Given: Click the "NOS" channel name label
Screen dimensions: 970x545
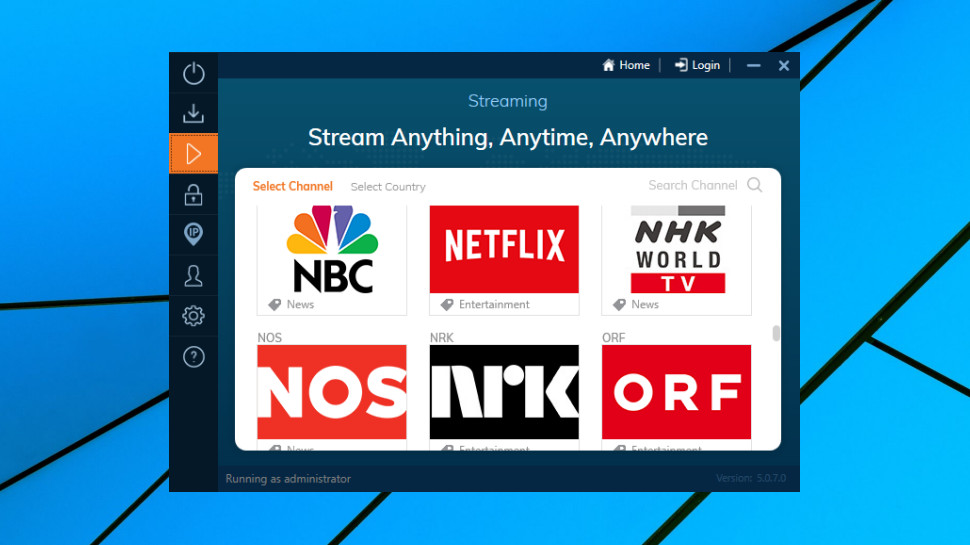Looking at the screenshot, I should 270,338.
